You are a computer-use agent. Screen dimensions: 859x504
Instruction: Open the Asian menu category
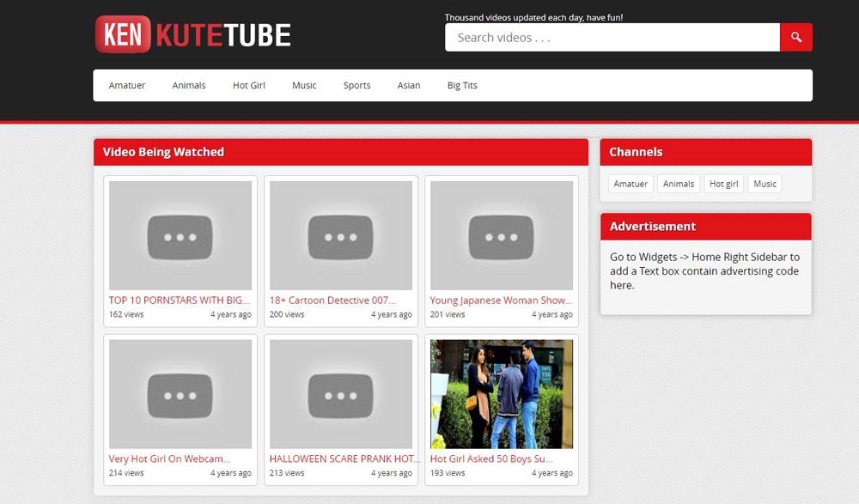click(x=409, y=86)
